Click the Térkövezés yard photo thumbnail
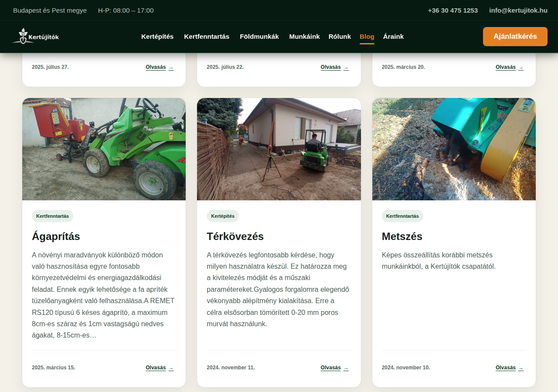Screen dimensions: 558x392 point(279,149)
